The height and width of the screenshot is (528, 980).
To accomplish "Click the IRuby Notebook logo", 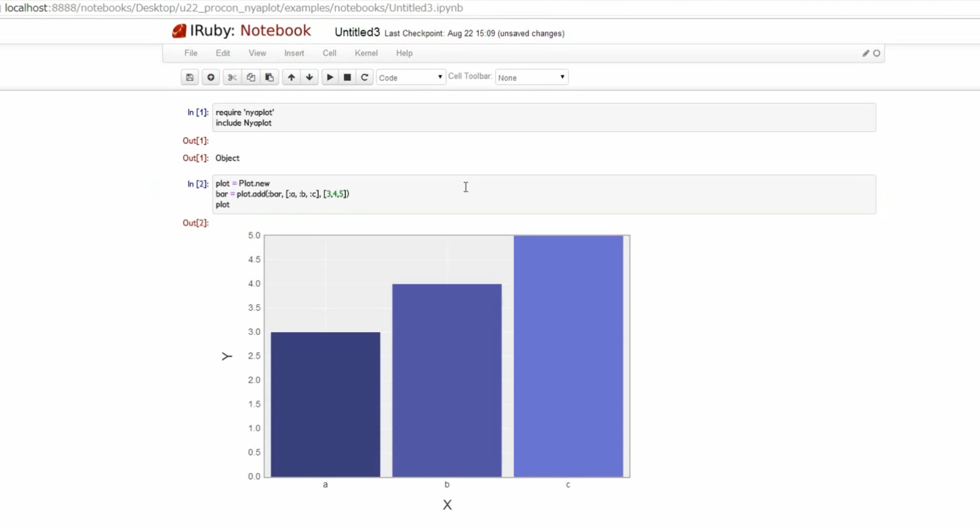I will 242,31.
